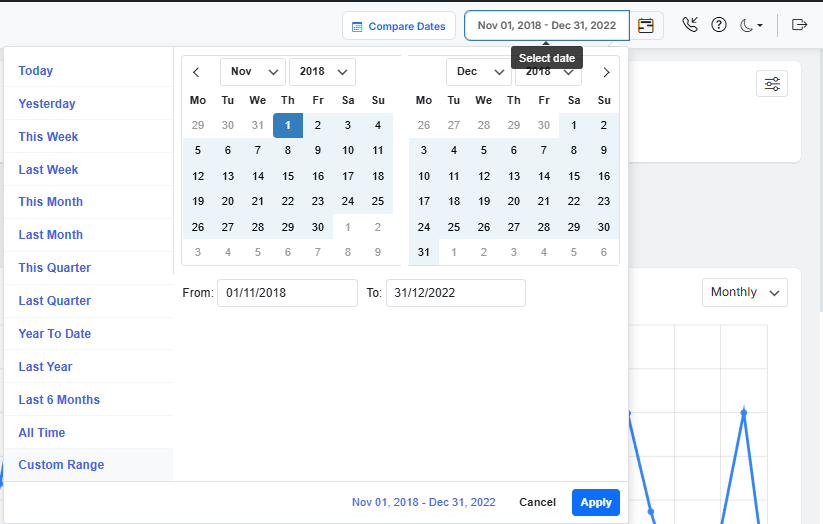This screenshot has width=823, height=524.
Task: Expand the Dec month dropdown
Action: coord(478,72)
